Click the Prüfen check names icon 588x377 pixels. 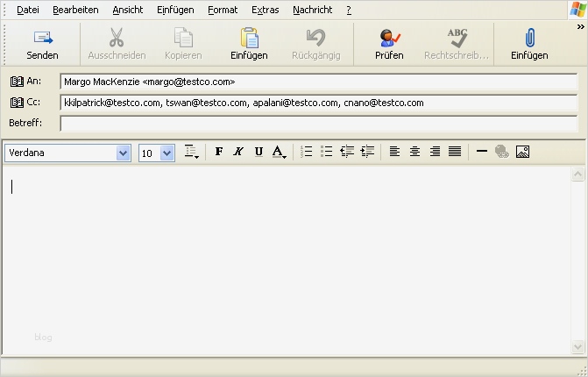[x=389, y=38]
